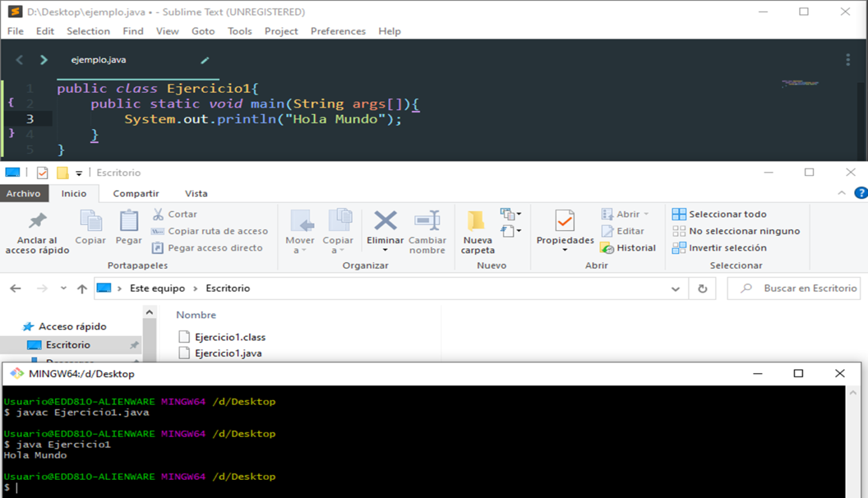Open the Preferences menu in Sublime Text
This screenshot has width=868, height=498.
[337, 31]
